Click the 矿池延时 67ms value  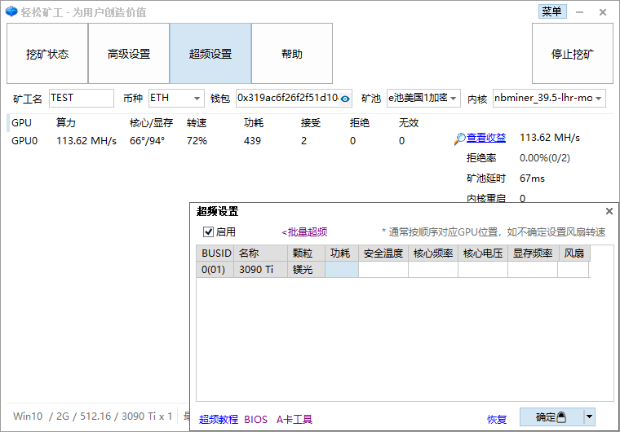(x=532, y=179)
